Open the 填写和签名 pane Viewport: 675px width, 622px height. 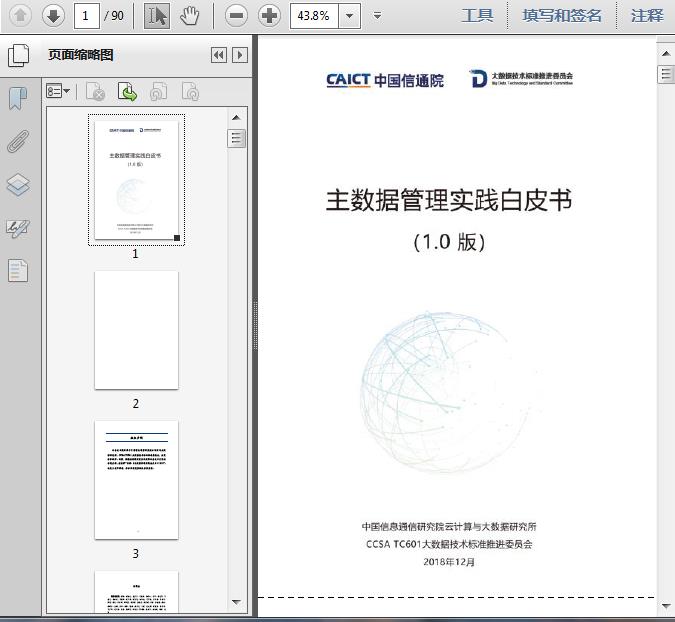562,15
